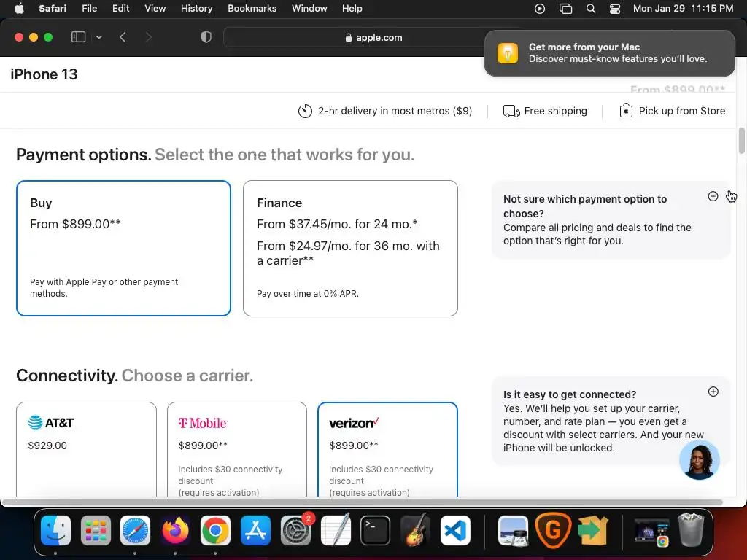Open the Get more from your Mac notification
The height and width of the screenshot is (560, 747).
[610, 52]
